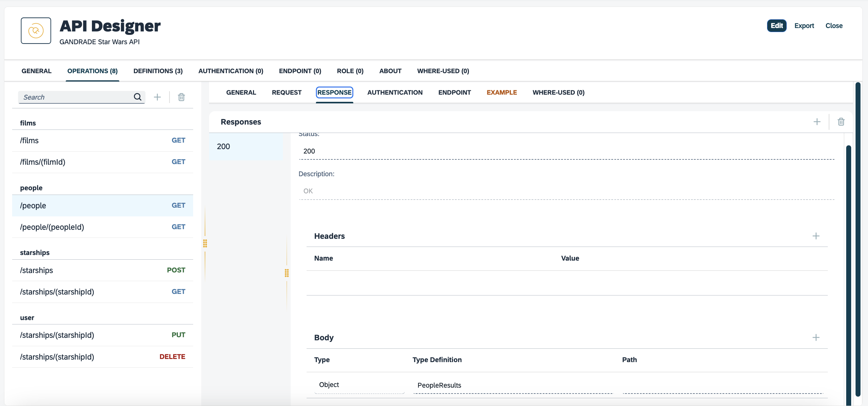Image resolution: width=868 pixels, height=406 pixels.
Task: Open the AUTHENTICATION tab
Action: point(395,92)
